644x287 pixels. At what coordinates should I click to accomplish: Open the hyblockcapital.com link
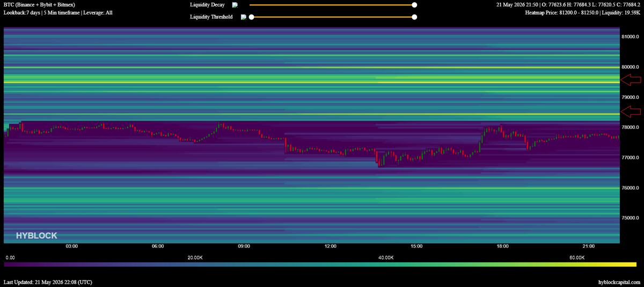click(x=619, y=282)
